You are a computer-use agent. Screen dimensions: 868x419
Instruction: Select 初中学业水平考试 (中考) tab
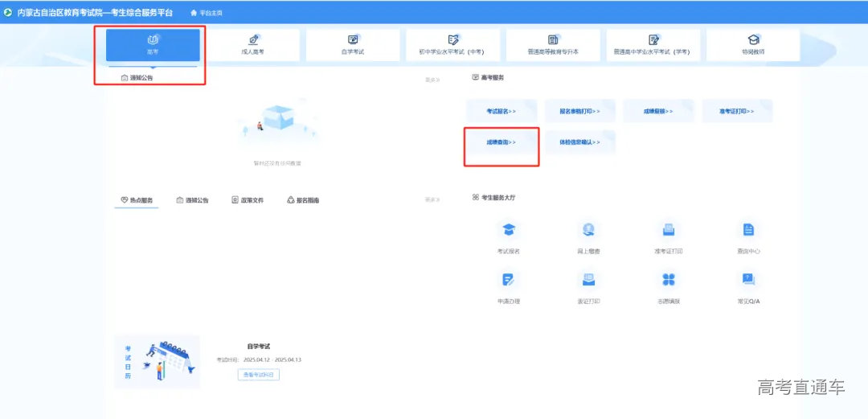coord(452,45)
